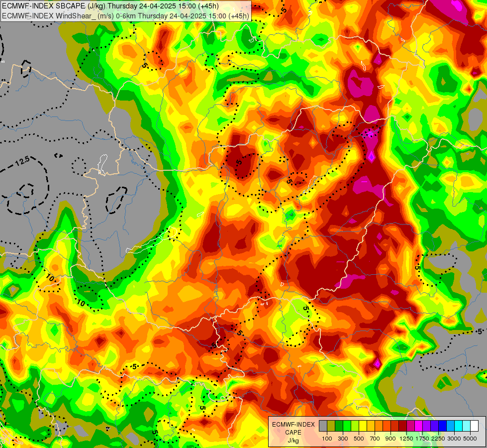Click the legend value 900

point(390,439)
